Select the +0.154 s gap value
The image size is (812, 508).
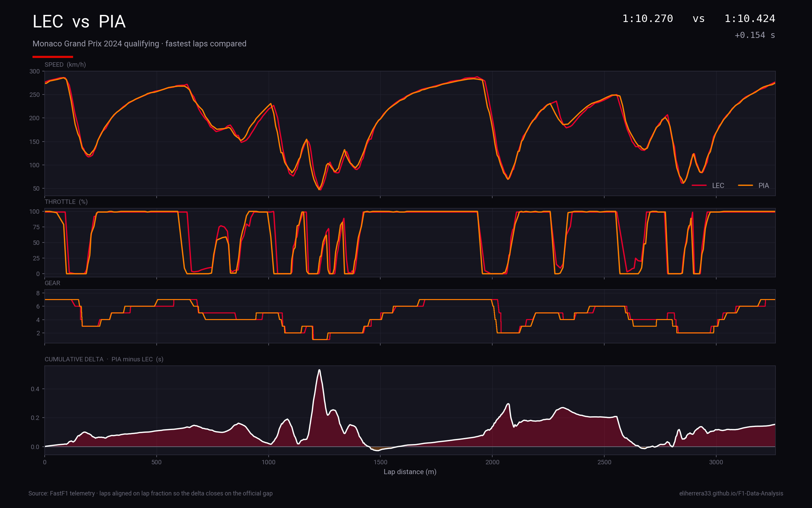click(755, 35)
